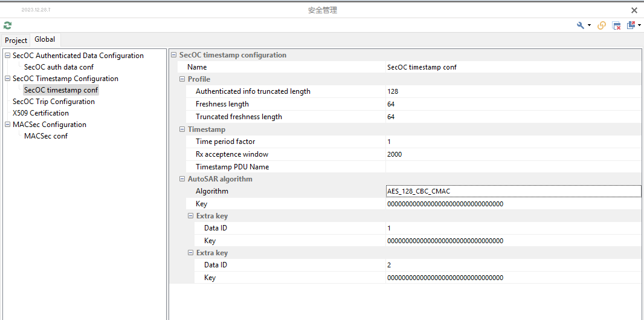Viewport: 644px width, 320px height.
Task: Switch to the Project tab
Action: pyautogui.click(x=16, y=41)
